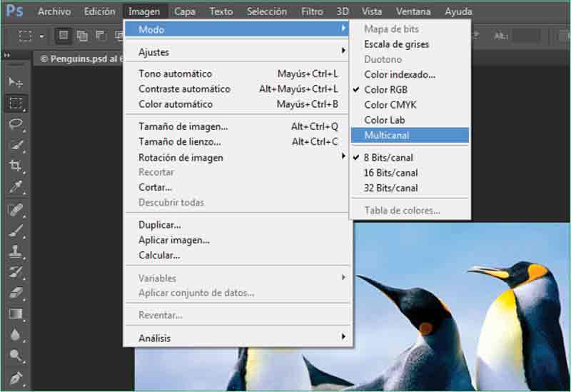Click Duplicar... menu entry
This screenshot has width=571, height=392.
(159, 225)
